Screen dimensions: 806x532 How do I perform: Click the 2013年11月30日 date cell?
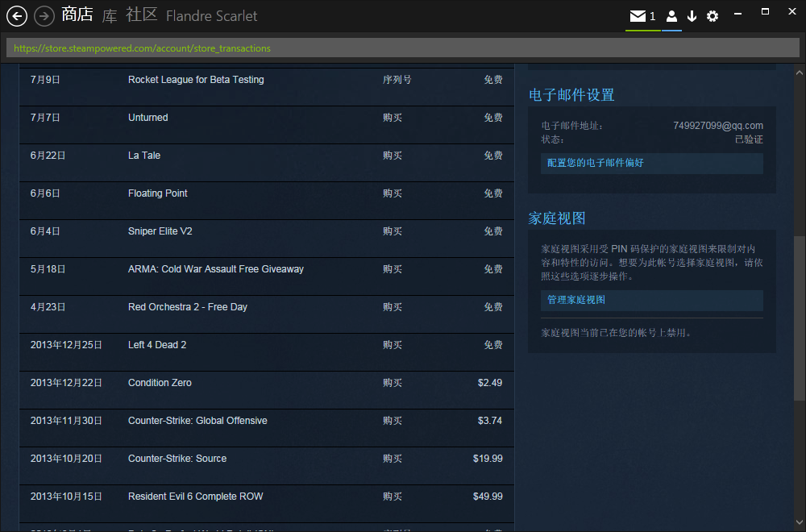[x=66, y=421]
